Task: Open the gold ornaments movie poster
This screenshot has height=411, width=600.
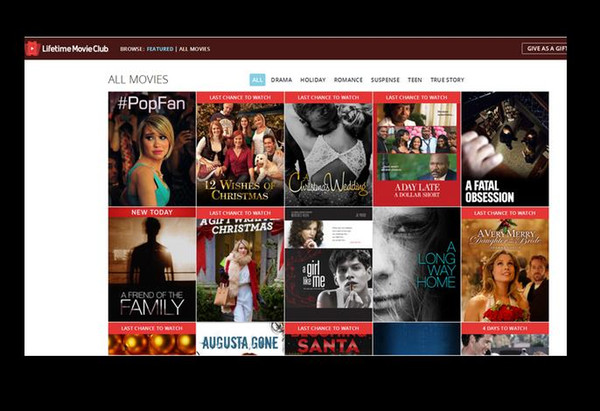Action: point(152,339)
